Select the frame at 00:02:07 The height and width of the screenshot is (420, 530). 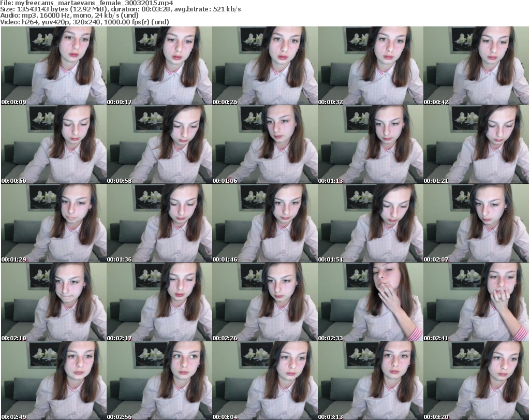[x=476, y=223]
